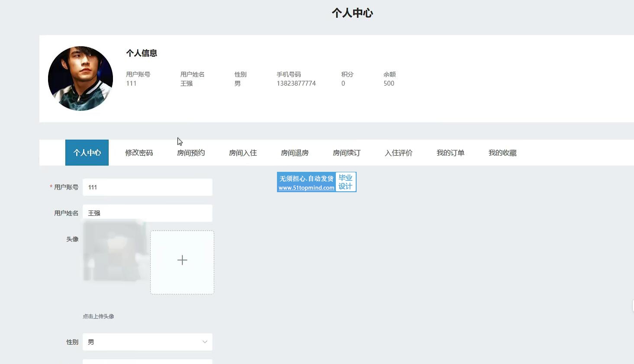Go to the 房间入住 tab
The height and width of the screenshot is (364, 634).
click(243, 153)
